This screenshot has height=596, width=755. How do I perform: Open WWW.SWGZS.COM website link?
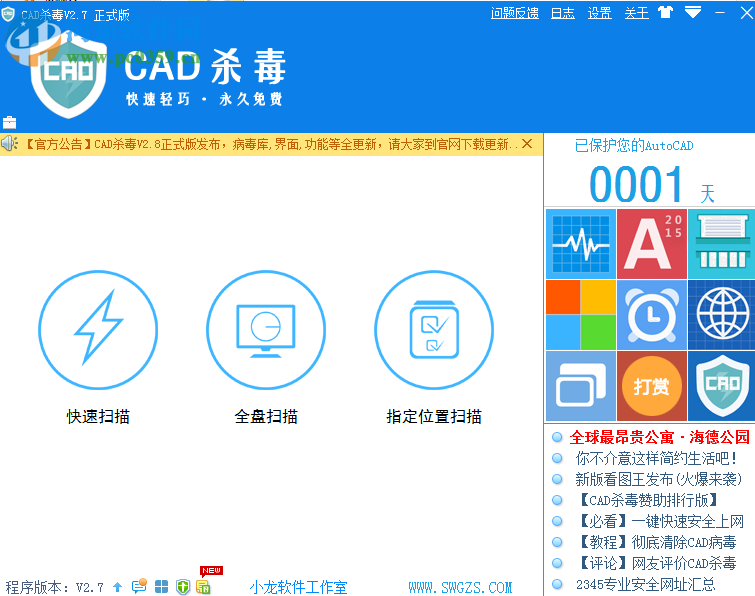460,587
